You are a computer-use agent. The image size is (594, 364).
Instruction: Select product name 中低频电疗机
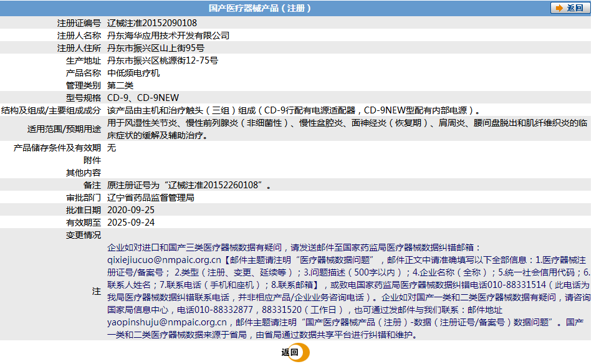coord(133,73)
